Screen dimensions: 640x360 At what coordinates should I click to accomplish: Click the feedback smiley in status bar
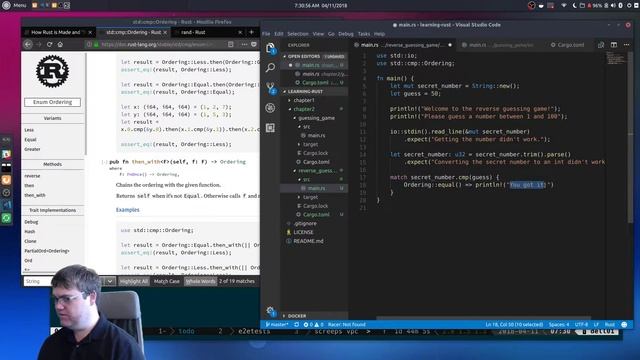624,324
